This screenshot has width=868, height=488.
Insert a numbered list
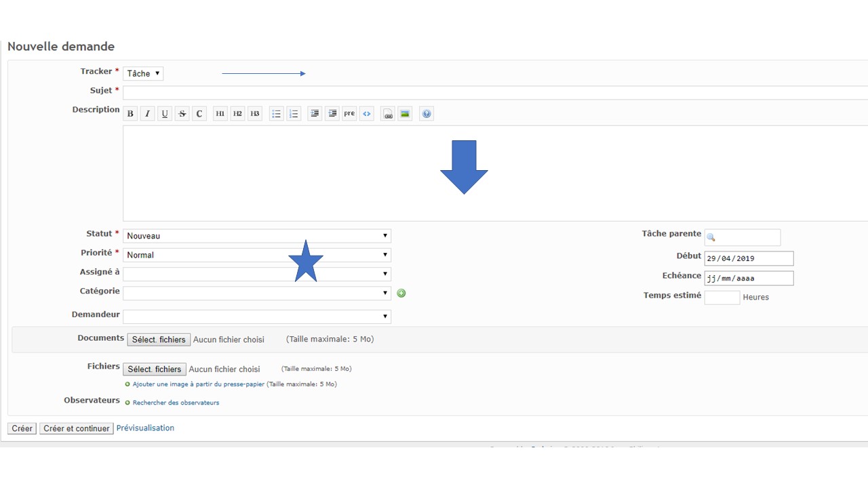point(294,114)
